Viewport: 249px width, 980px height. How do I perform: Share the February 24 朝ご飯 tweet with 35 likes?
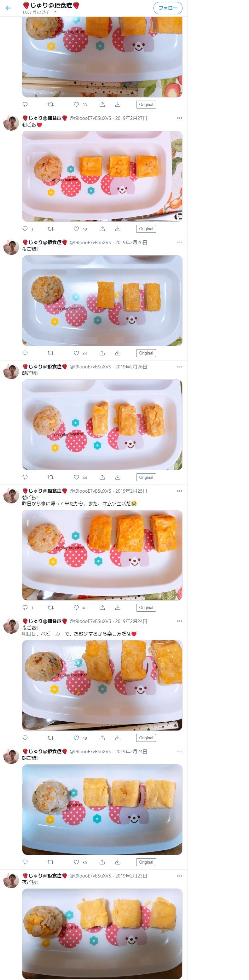pyautogui.click(x=102, y=862)
